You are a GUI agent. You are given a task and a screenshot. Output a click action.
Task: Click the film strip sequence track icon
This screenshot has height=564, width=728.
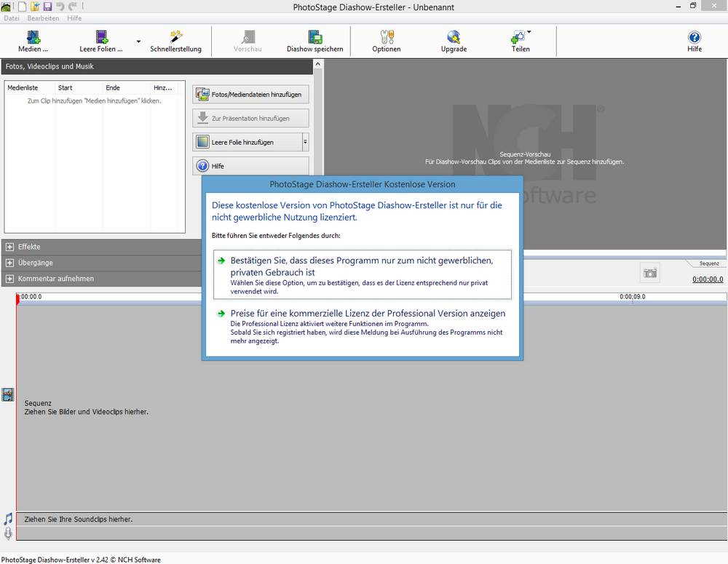pyautogui.click(x=7, y=394)
